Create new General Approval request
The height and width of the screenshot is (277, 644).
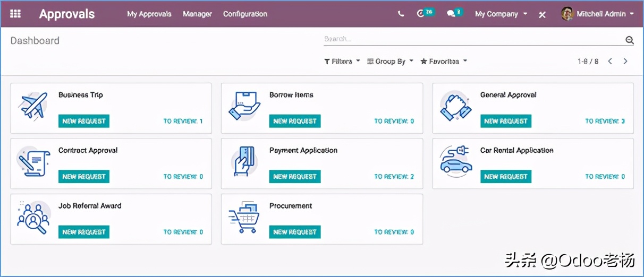pyautogui.click(x=506, y=121)
